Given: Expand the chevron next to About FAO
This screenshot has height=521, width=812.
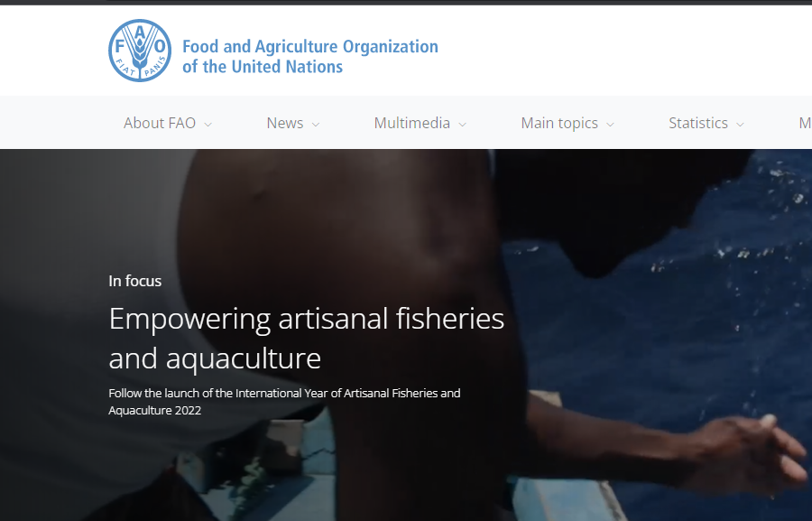Looking at the screenshot, I should click(208, 125).
